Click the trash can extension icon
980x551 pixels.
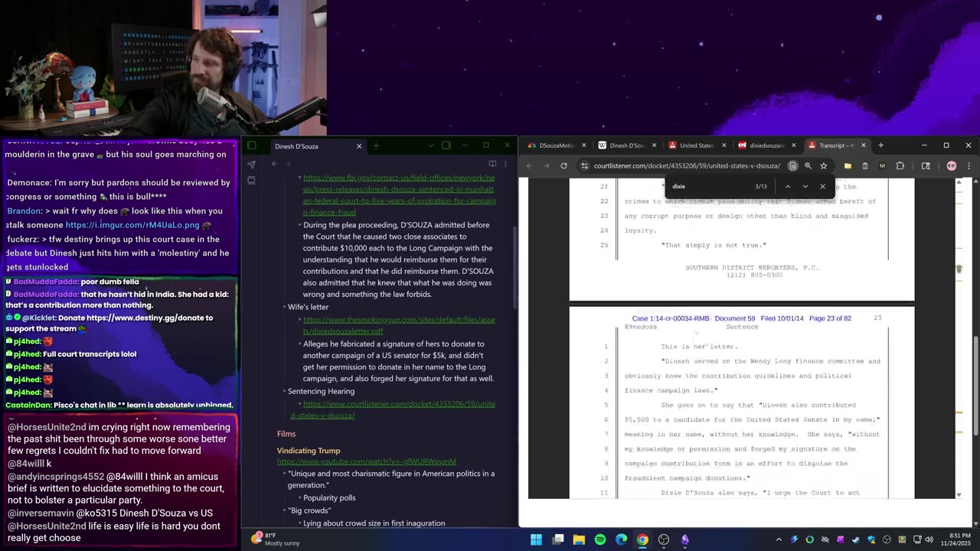click(x=865, y=166)
